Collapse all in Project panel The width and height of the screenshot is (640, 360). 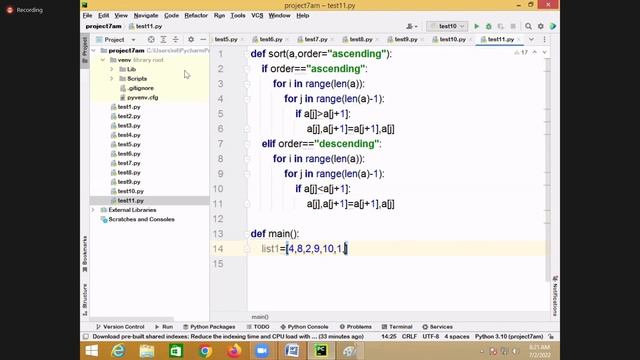(176, 40)
